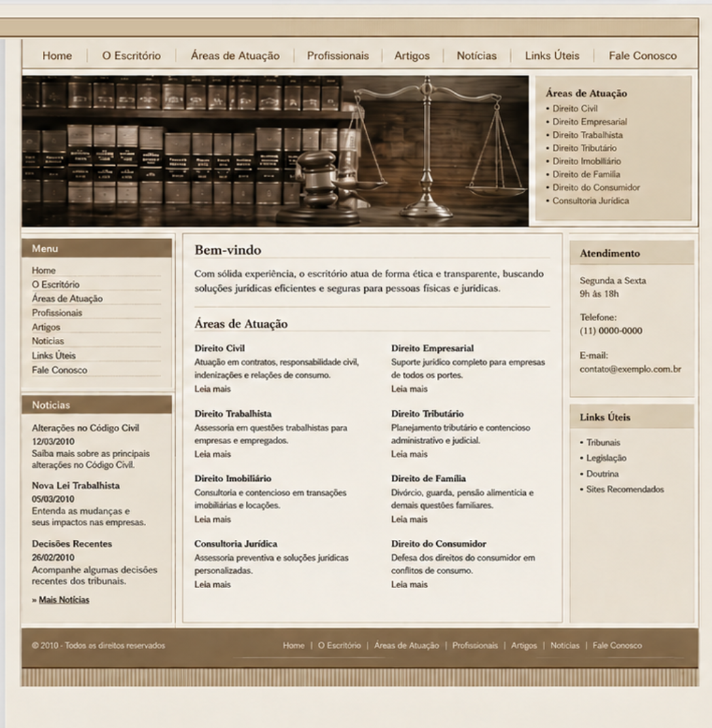Click Profissionais in the left Menu panel
Screen dimensions: 712x728
pyautogui.click(x=57, y=313)
